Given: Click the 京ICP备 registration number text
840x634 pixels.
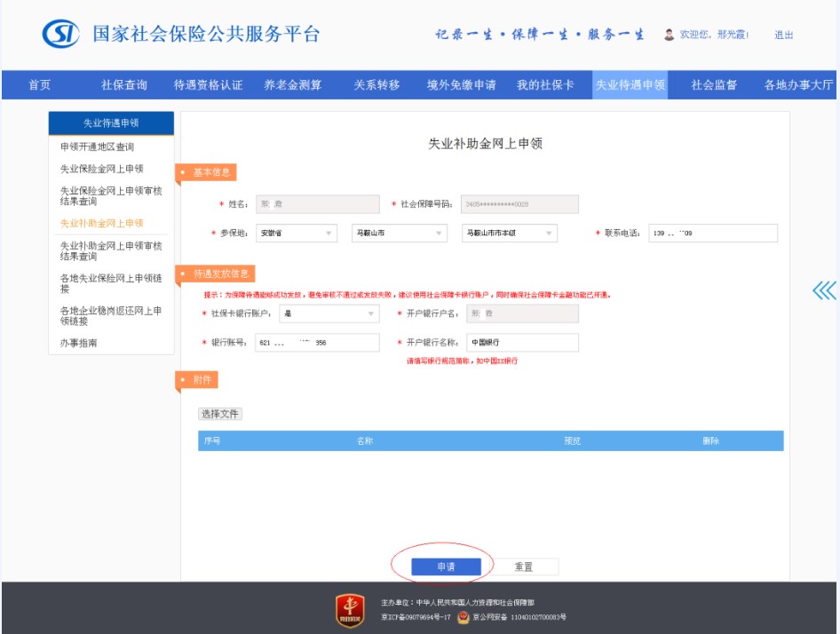Looking at the screenshot, I should pyautogui.click(x=416, y=617).
